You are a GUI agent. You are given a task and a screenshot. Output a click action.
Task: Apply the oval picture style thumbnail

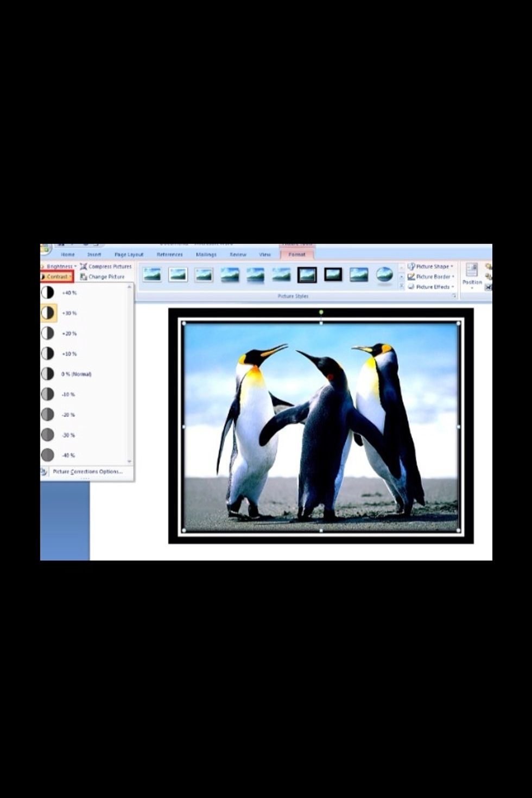(x=384, y=275)
